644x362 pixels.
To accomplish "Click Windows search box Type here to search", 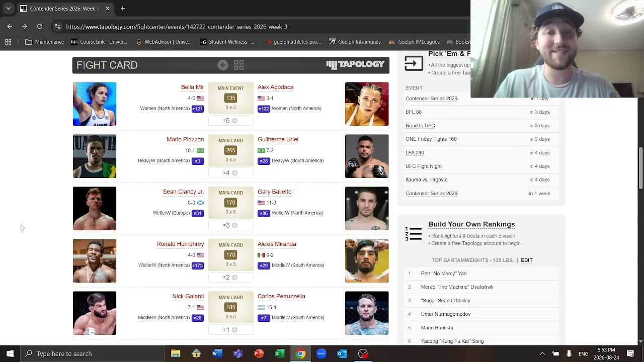I will (92, 353).
